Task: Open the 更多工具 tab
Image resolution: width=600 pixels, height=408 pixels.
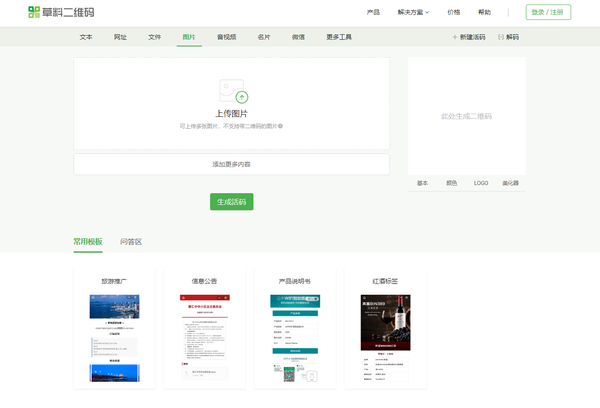Action: (x=339, y=37)
